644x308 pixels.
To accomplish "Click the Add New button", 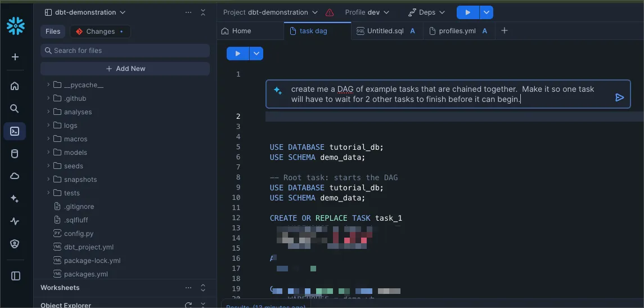I will [125, 69].
